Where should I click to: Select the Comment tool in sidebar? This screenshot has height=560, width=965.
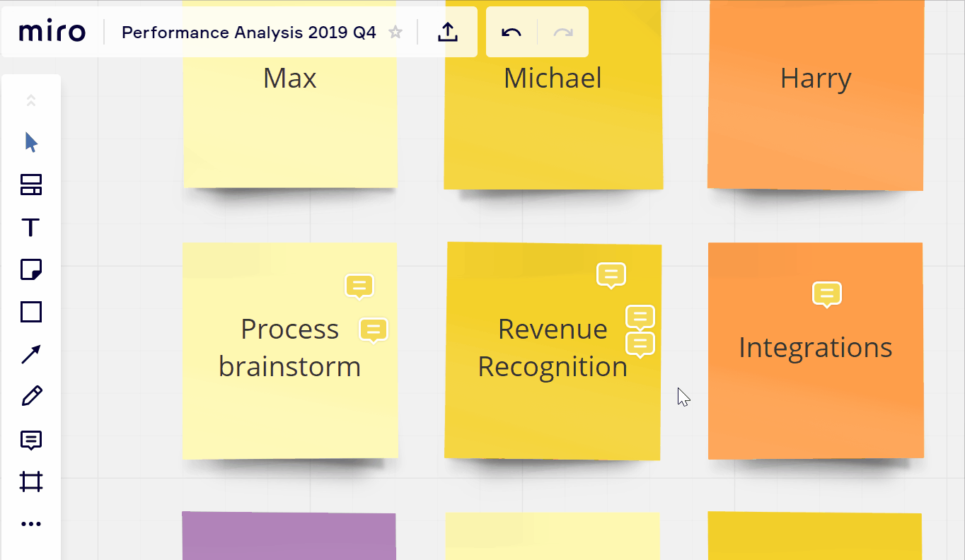click(x=31, y=440)
